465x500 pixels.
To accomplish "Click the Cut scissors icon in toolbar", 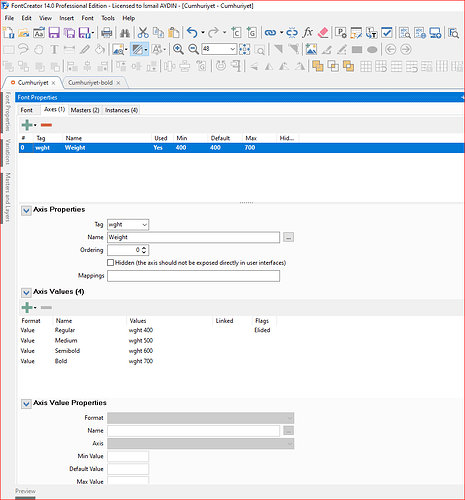I will (x=143, y=33).
